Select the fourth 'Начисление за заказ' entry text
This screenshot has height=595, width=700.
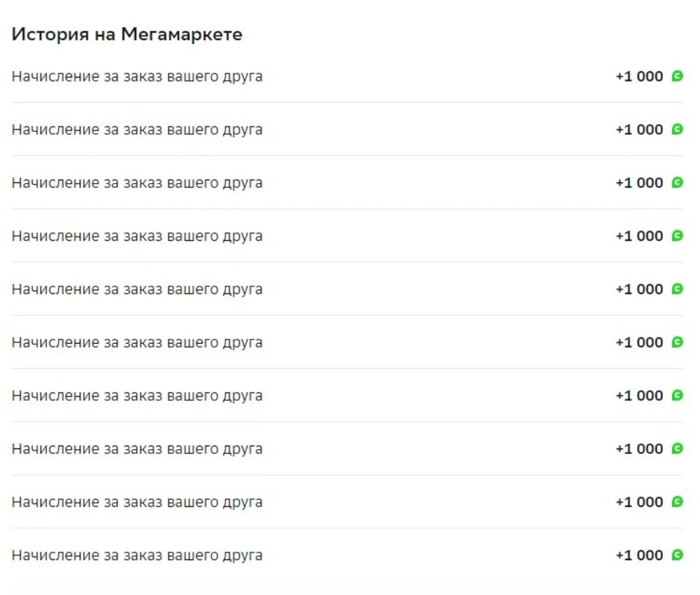[137, 236]
